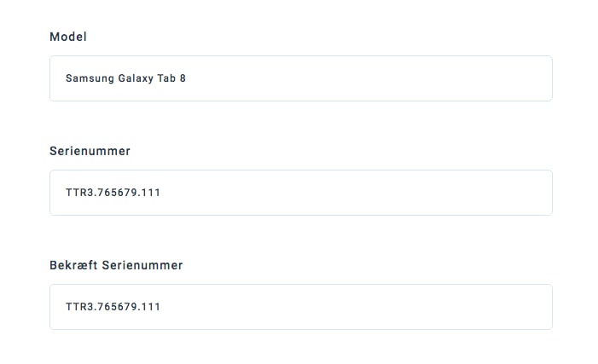Click trailing "111" in the Serienummer field
The image size is (598, 364).
151,193
